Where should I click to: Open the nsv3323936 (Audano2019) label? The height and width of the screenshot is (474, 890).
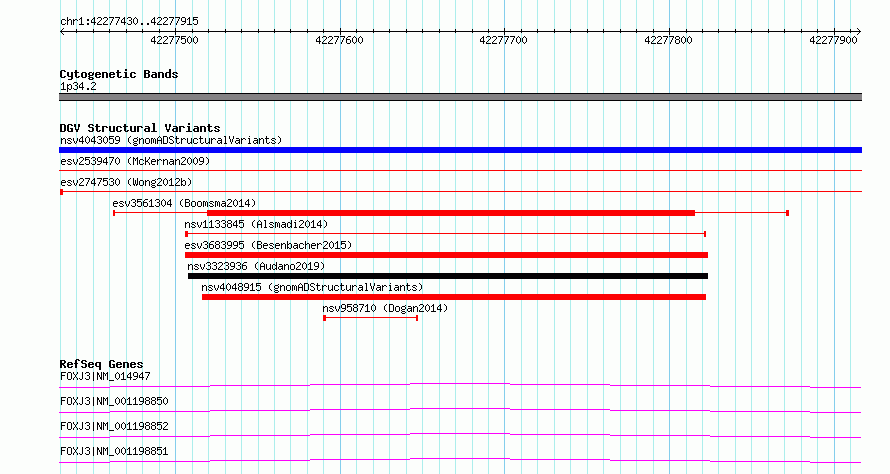pos(256,266)
